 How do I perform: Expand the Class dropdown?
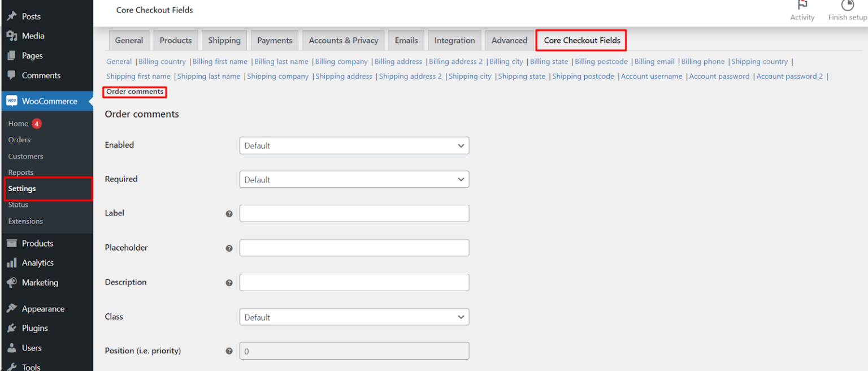pos(354,317)
